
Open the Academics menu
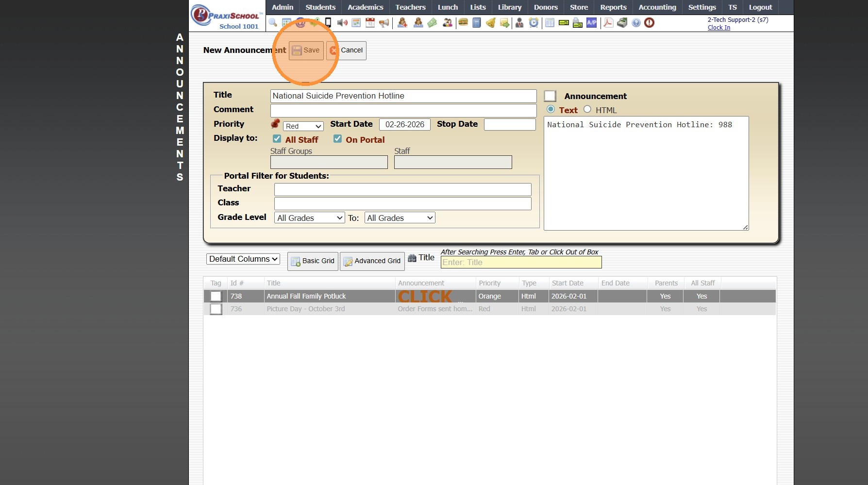(x=366, y=7)
